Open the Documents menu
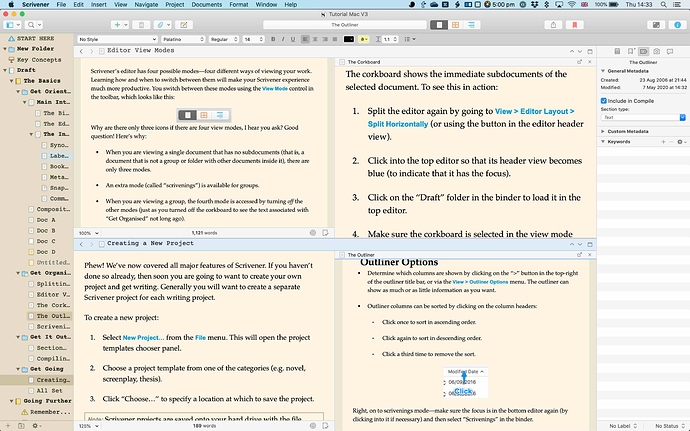This screenshot has width=690, height=431. click(x=206, y=4)
